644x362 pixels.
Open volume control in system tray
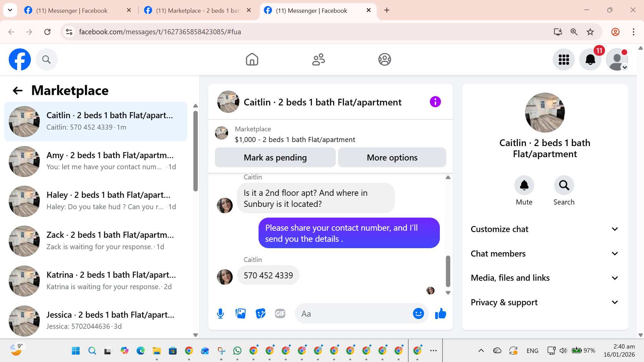click(x=563, y=351)
